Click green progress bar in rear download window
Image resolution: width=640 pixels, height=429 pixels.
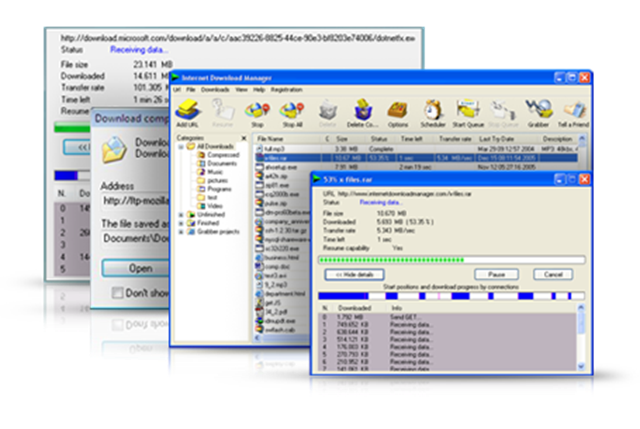point(73,128)
